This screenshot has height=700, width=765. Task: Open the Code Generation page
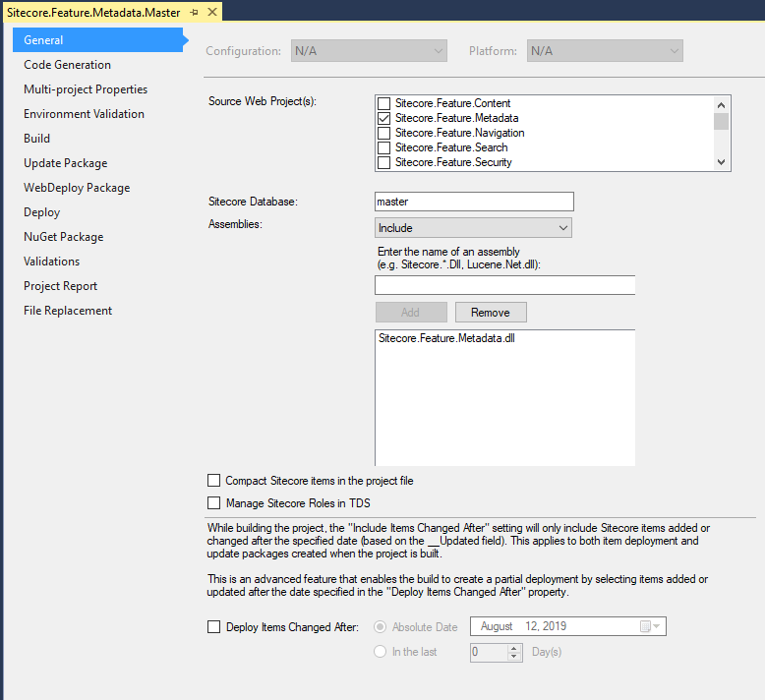(67, 64)
